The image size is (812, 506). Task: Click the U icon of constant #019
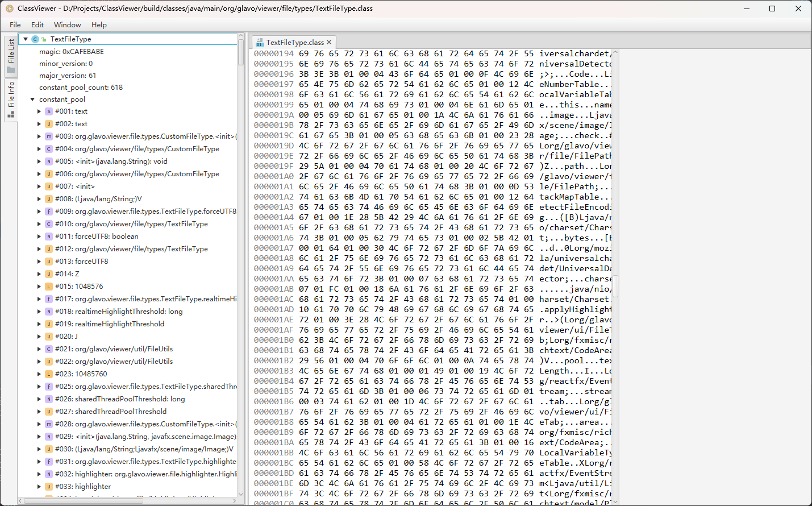point(49,324)
